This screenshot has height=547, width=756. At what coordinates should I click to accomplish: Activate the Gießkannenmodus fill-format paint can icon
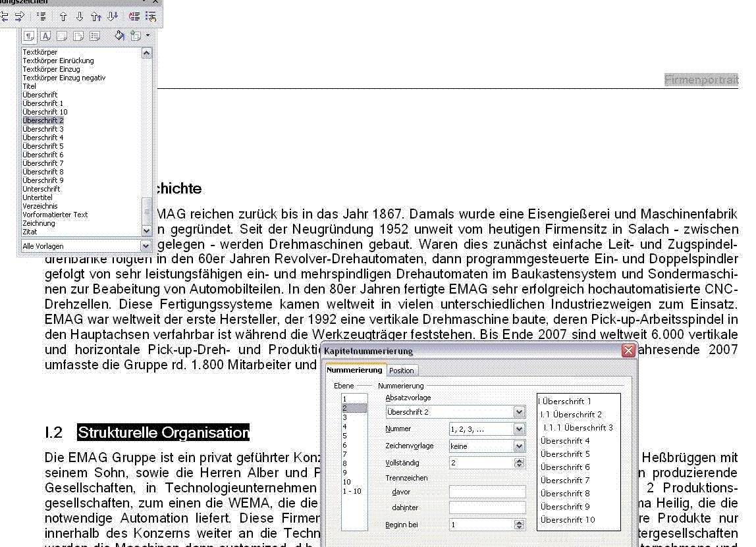point(120,36)
